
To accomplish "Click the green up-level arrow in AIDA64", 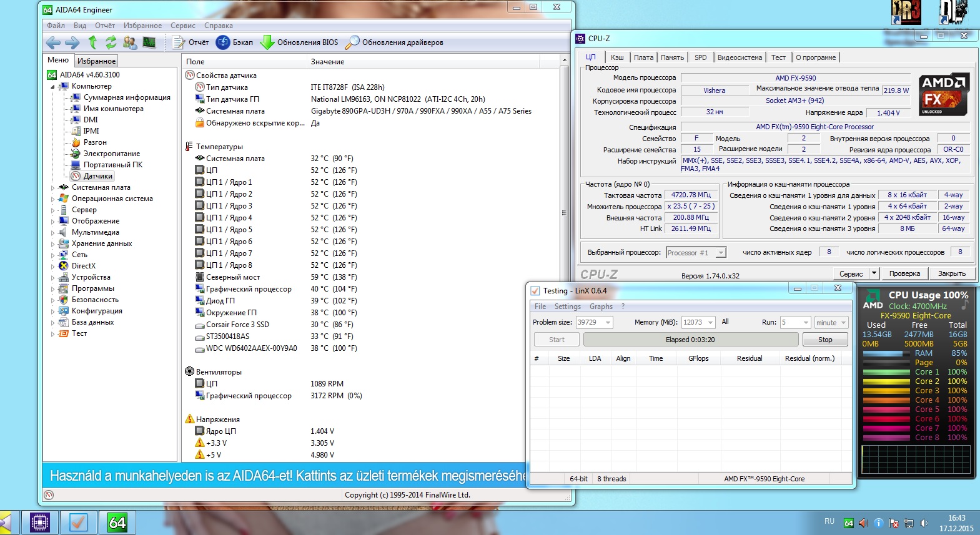I will tap(92, 42).
